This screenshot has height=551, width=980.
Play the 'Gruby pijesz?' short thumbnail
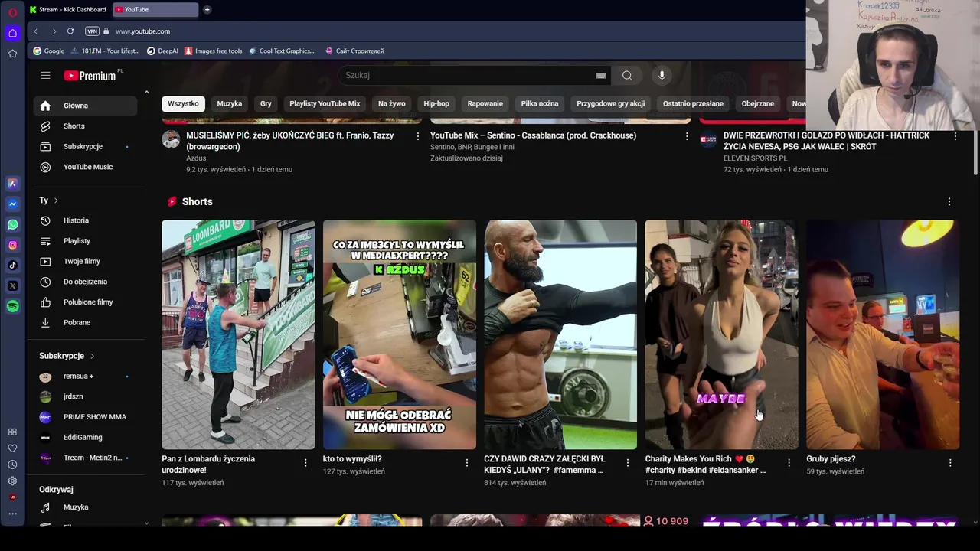[x=883, y=334]
